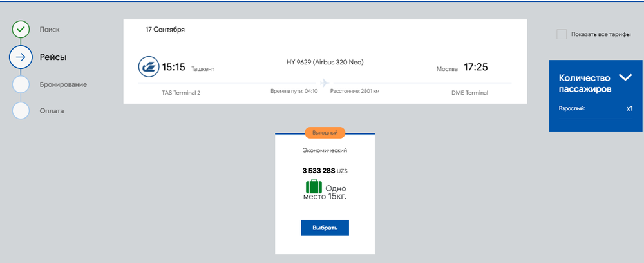Image resolution: width=644 pixels, height=263 pixels.
Task: Select the Рейсы step label
Action: (x=53, y=57)
